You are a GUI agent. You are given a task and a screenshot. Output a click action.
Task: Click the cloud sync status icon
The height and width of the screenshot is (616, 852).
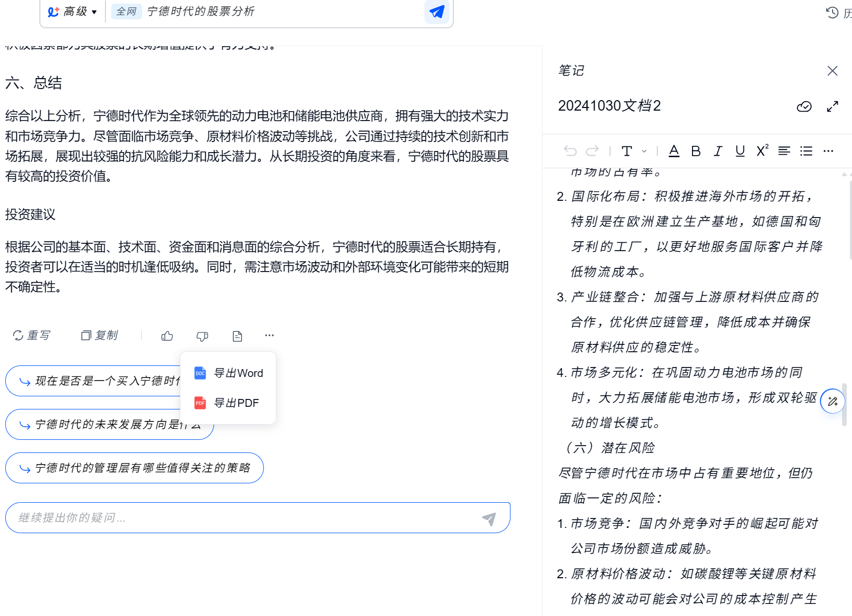804,106
